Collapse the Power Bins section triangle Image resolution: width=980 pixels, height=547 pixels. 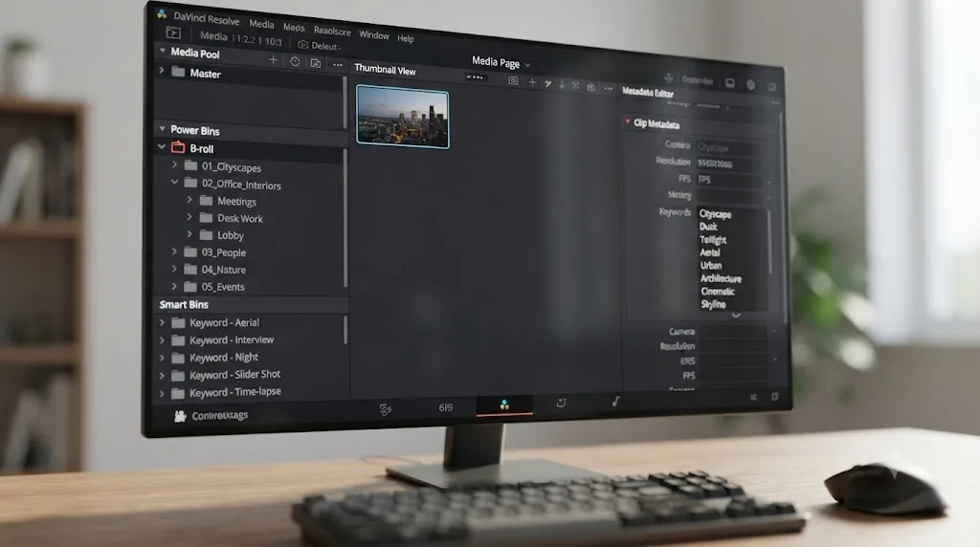163,129
